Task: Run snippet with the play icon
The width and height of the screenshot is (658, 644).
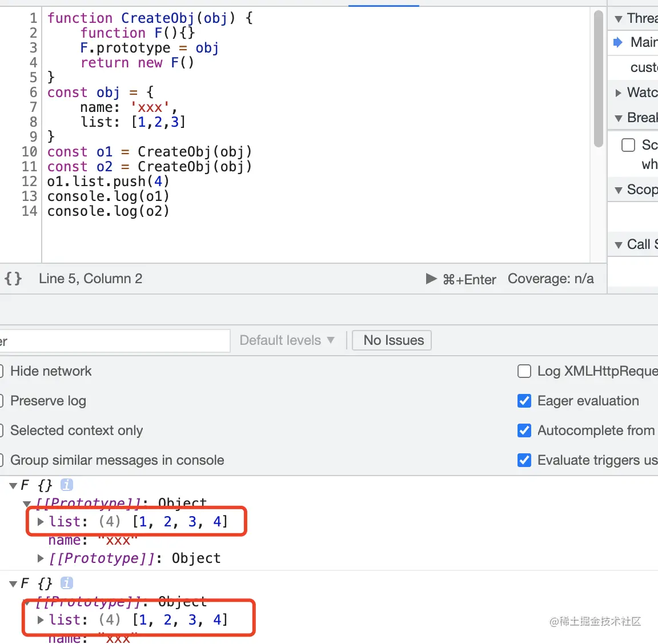Action: pyautogui.click(x=431, y=279)
